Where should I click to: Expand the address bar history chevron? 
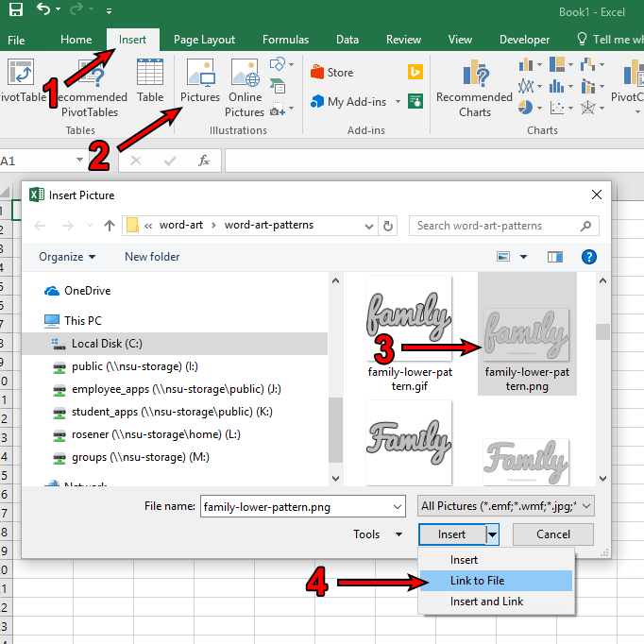(x=369, y=226)
